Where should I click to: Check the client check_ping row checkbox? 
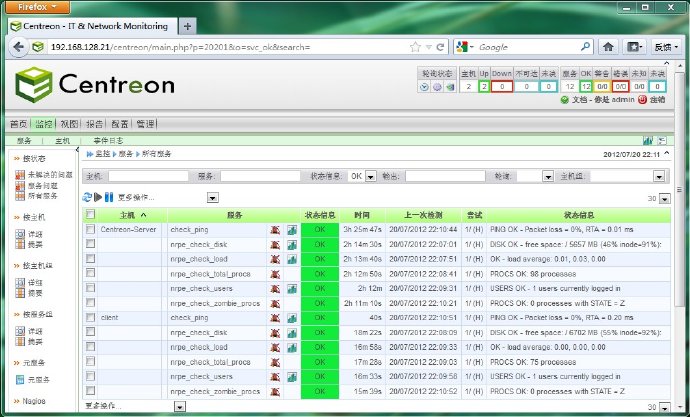(90, 317)
